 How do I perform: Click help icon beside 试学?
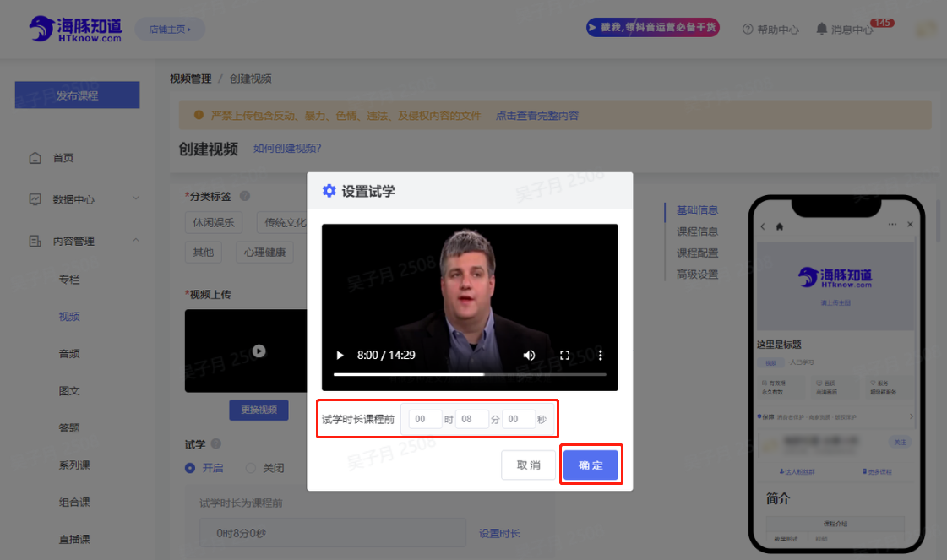click(x=215, y=443)
